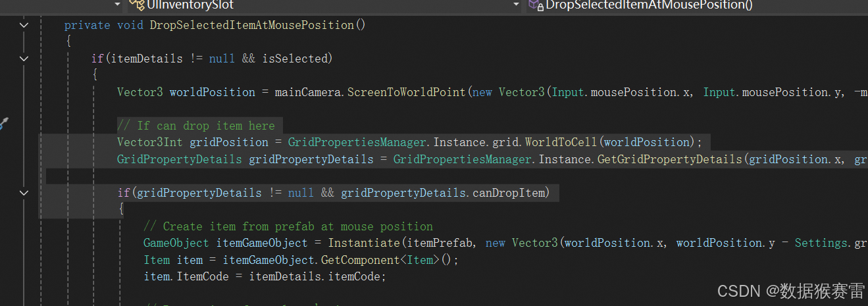Click the 'private' keyword in method signature
This screenshot has height=306, width=868.
click(x=87, y=25)
